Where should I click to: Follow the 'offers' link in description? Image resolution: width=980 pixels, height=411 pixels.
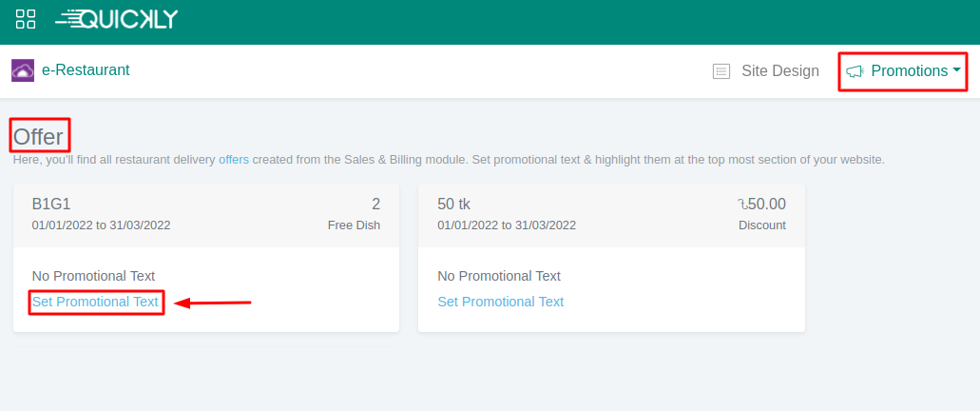click(x=234, y=160)
